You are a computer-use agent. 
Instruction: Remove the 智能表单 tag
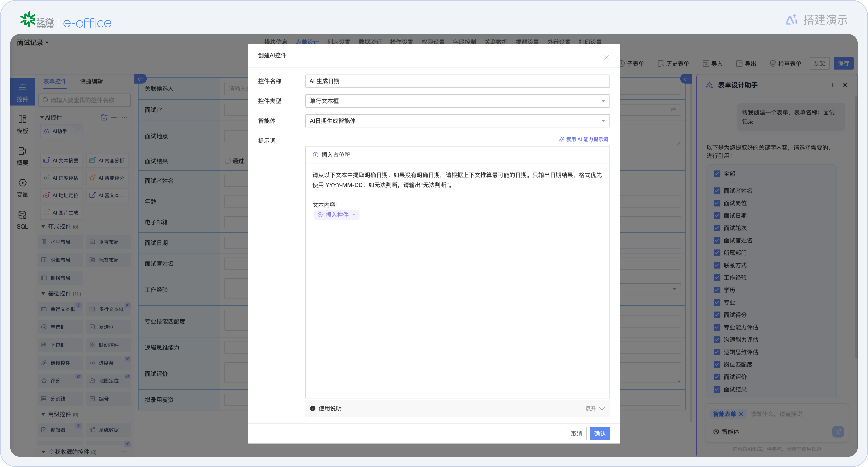pyautogui.click(x=741, y=414)
